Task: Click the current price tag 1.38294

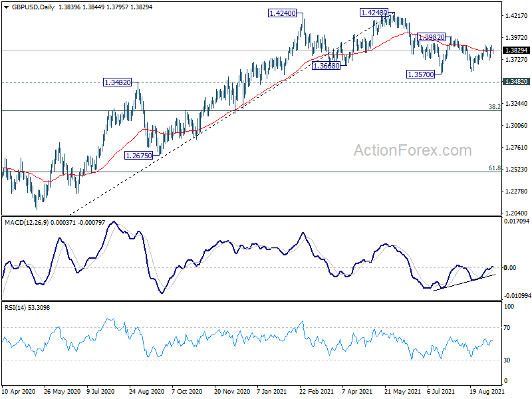Action: click(517, 51)
